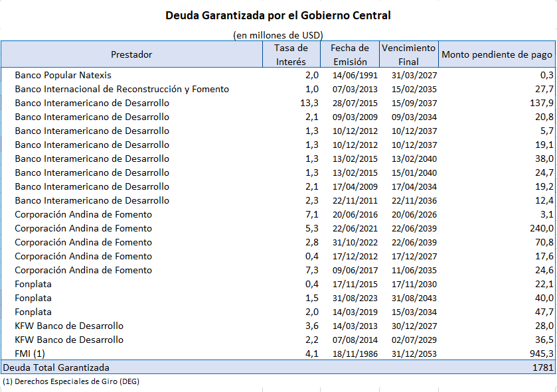Click the emission date 07/03/2013

[x=355, y=89]
